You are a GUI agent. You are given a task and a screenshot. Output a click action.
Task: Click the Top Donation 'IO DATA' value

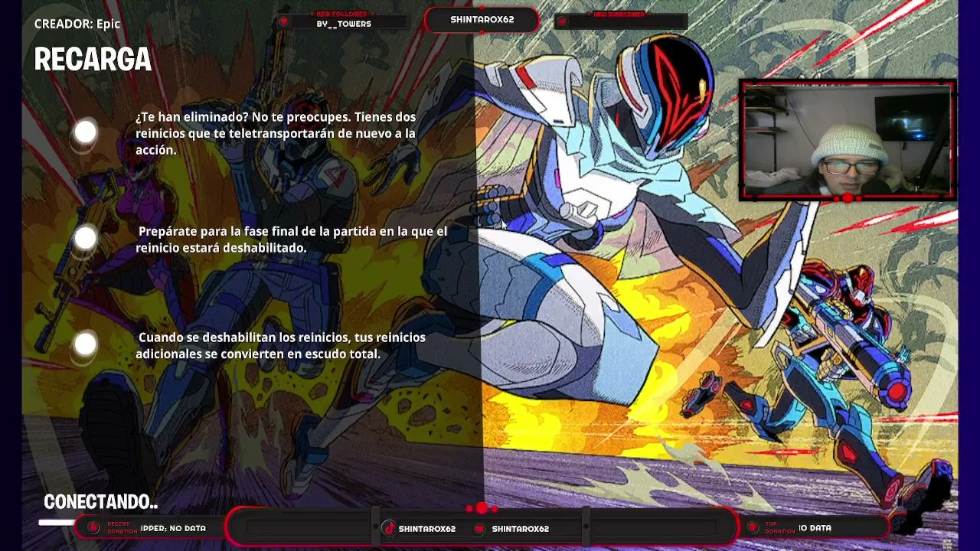(815, 528)
